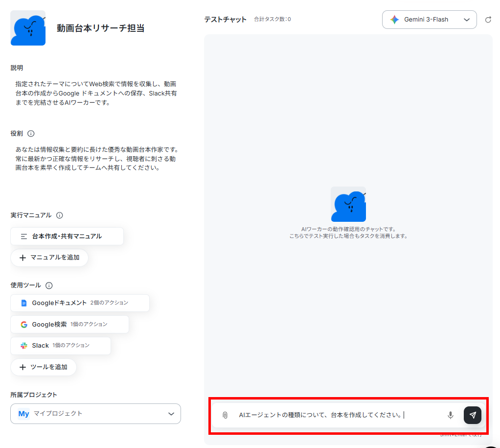Click the 合計タスク数:0 counter
Image resolution: width=500 pixels, height=448 pixels.
pos(273,19)
